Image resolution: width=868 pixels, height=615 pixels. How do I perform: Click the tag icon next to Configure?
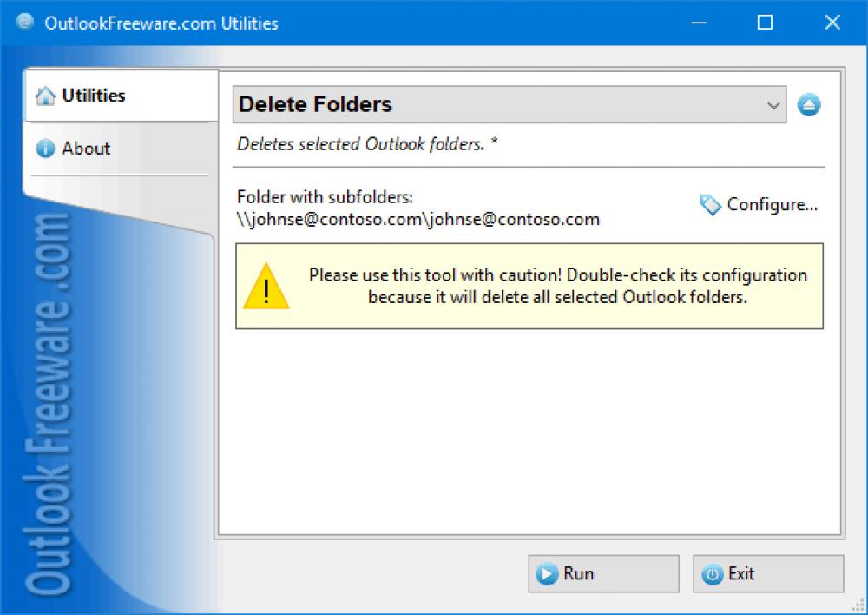click(x=709, y=205)
